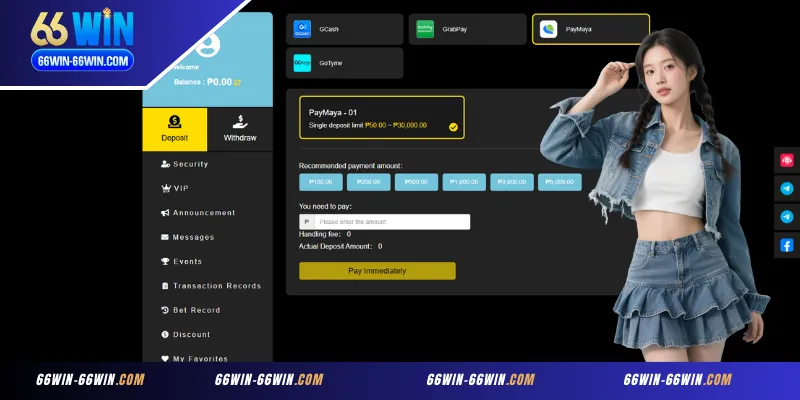Open the Security menu item

(207, 164)
